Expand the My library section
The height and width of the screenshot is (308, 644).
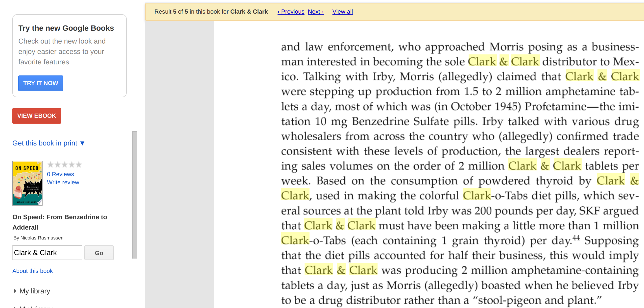coord(32,291)
